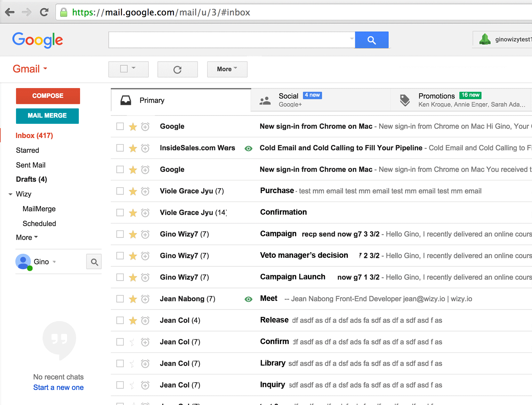Image resolution: width=532 pixels, height=405 pixels.
Task: Click the MAIL MERGE button
Action: pyautogui.click(x=47, y=116)
